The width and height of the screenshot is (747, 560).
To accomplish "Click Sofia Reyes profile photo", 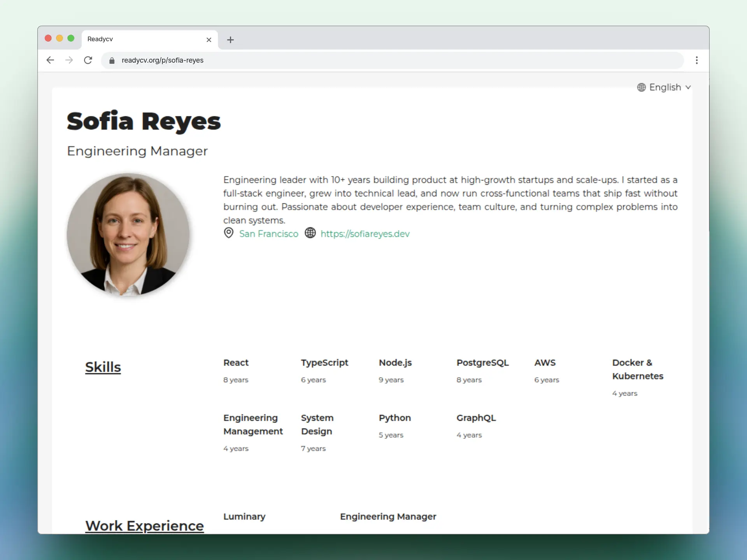I will (x=128, y=234).
